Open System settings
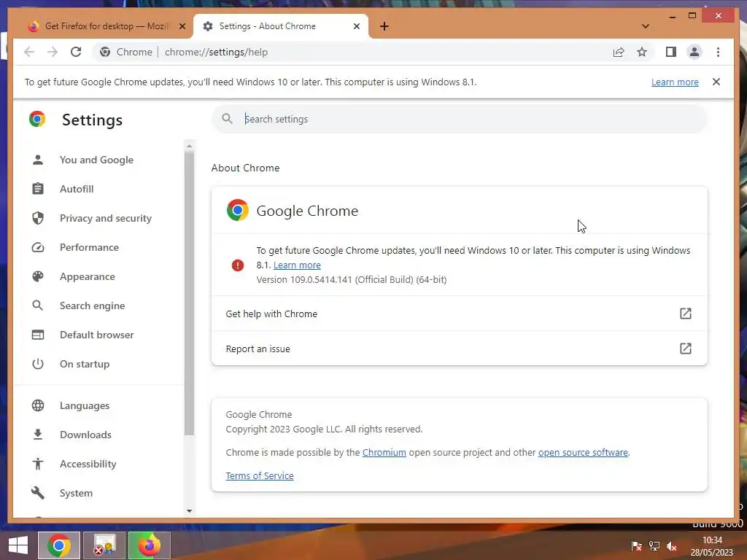 click(x=76, y=493)
